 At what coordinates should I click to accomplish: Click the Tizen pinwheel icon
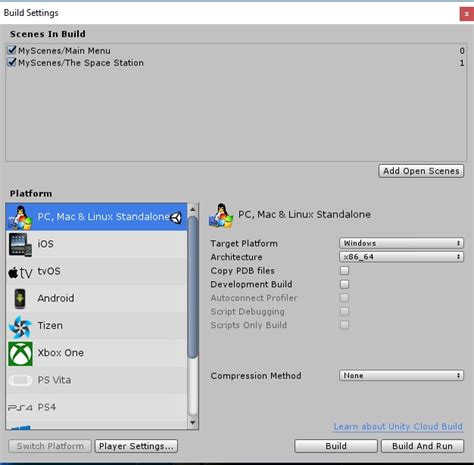pos(20,326)
